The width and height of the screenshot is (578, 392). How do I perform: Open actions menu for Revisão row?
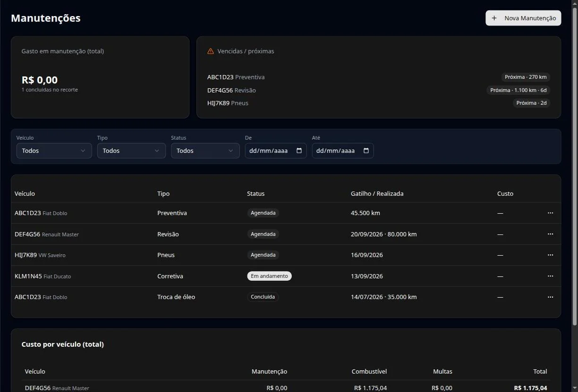point(550,234)
